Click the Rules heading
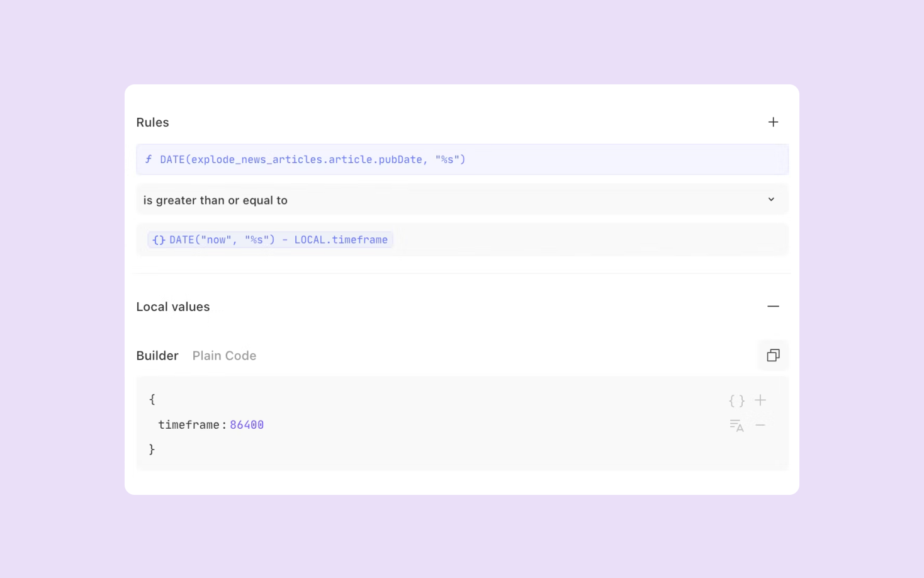 (153, 123)
